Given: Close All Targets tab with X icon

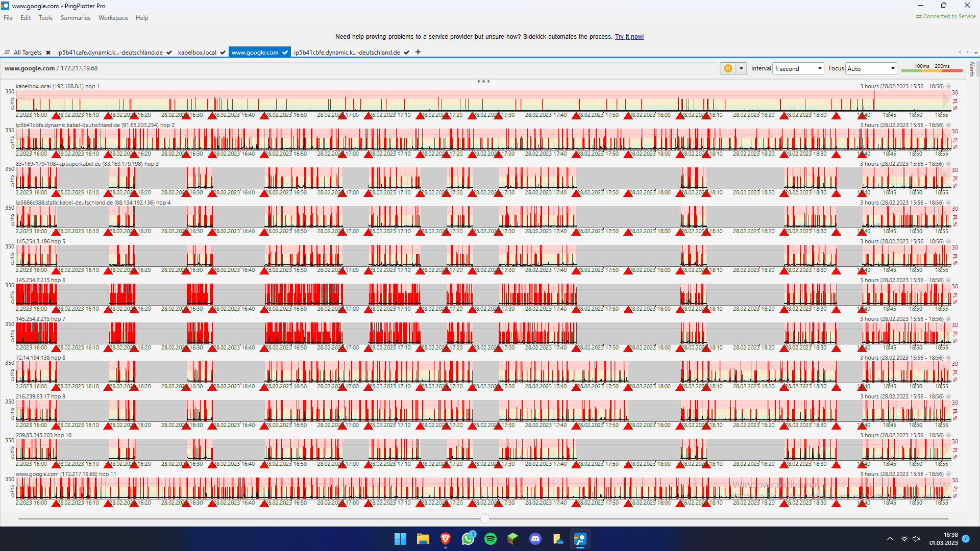Looking at the screenshot, I should 48,53.
